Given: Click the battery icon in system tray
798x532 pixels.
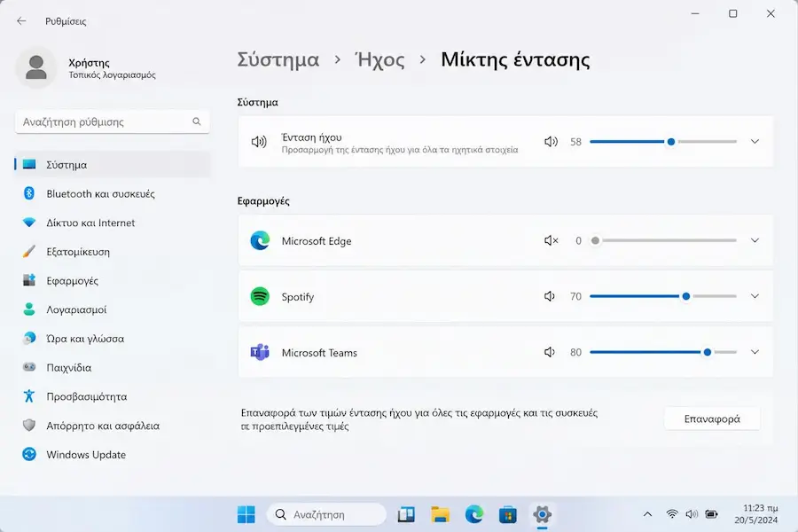Looking at the screenshot, I should click(711, 514).
